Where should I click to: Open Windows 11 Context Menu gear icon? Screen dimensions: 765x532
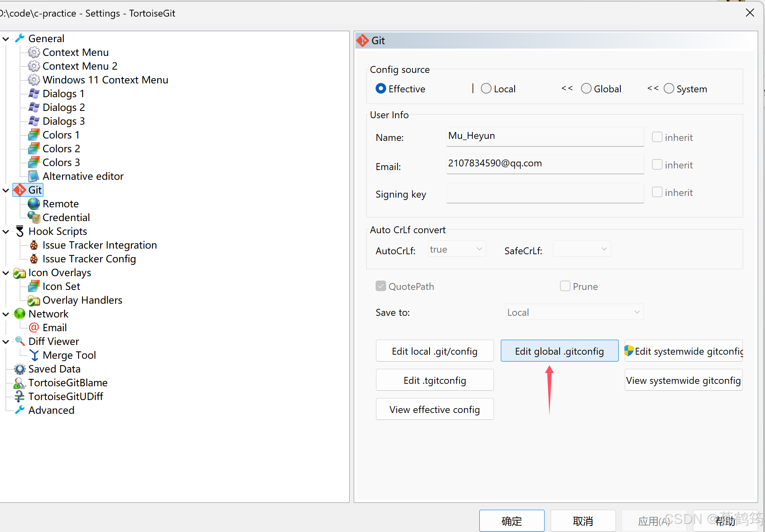tap(34, 80)
